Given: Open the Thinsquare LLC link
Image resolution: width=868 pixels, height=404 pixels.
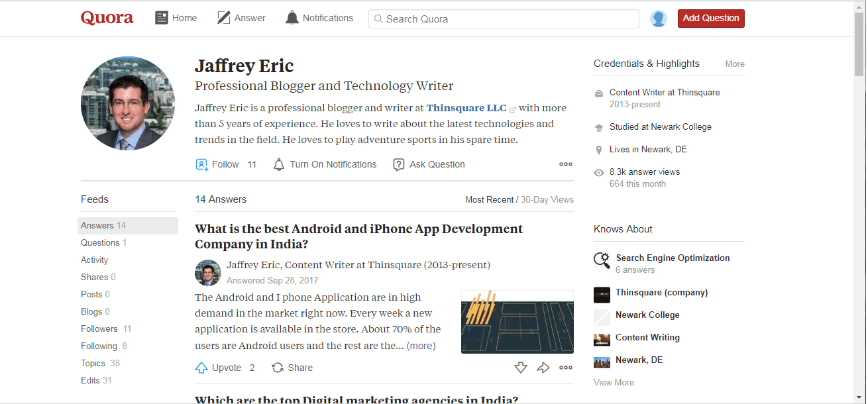Looking at the screenshot, I should (466, 108).
